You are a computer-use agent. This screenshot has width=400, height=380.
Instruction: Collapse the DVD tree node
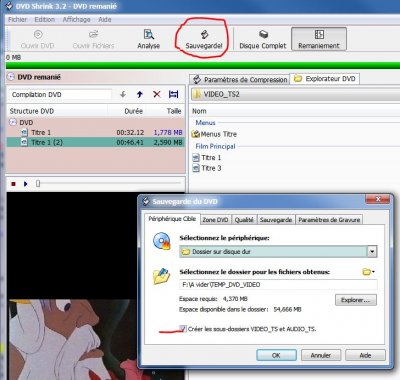pos(13,122)
